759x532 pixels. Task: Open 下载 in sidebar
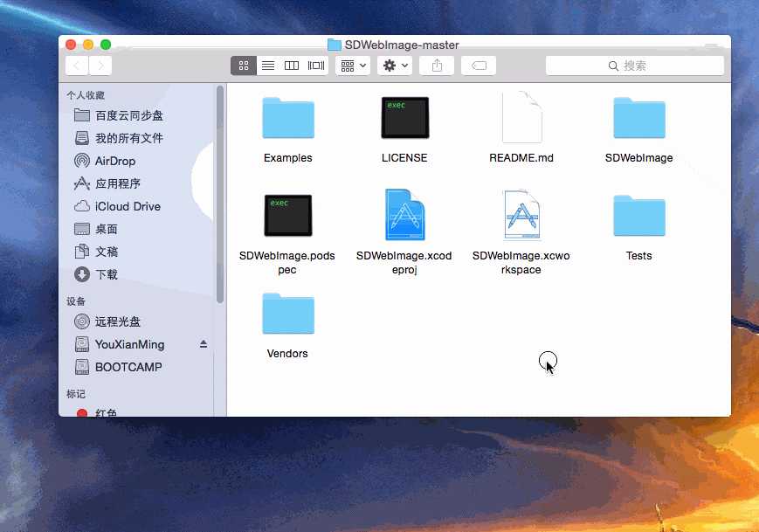pyautogui.click(x=138, y=274)
